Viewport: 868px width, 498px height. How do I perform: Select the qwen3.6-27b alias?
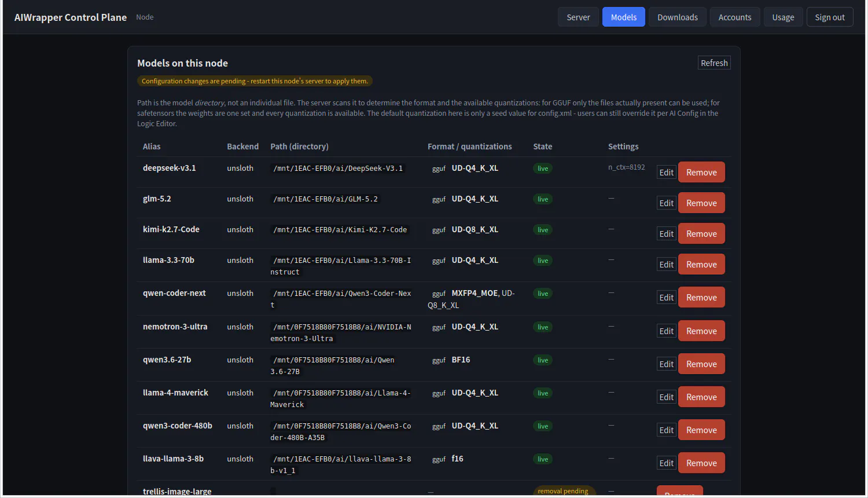click(x=167, y=360)
